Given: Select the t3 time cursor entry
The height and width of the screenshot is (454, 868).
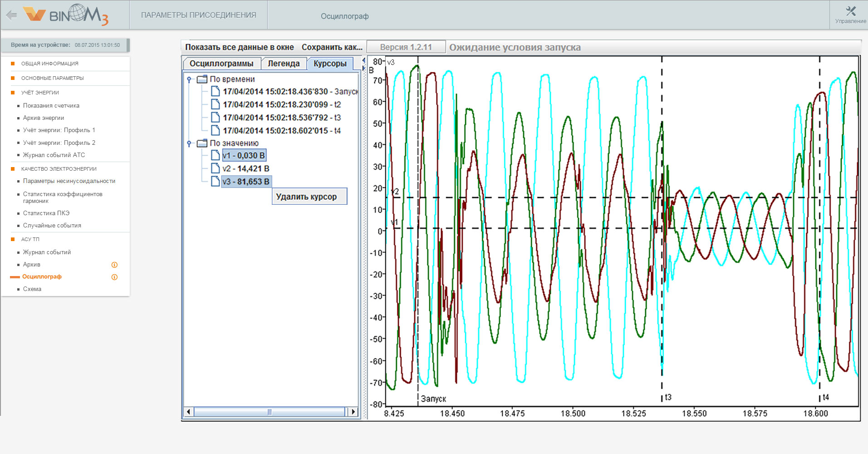Looking at the screenshot, I should (281, 118).
